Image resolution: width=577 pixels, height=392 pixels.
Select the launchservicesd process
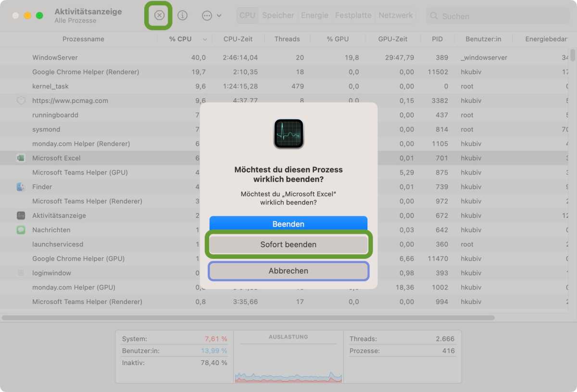click(58, 244)
